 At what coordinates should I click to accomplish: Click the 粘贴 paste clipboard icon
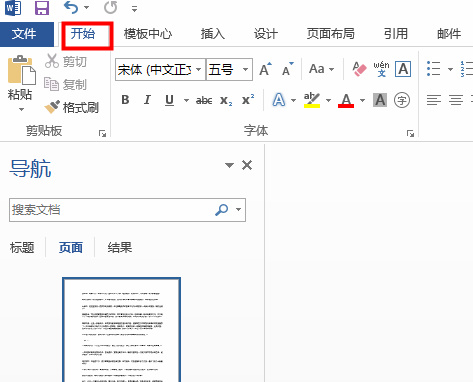(x=21, y=70)
